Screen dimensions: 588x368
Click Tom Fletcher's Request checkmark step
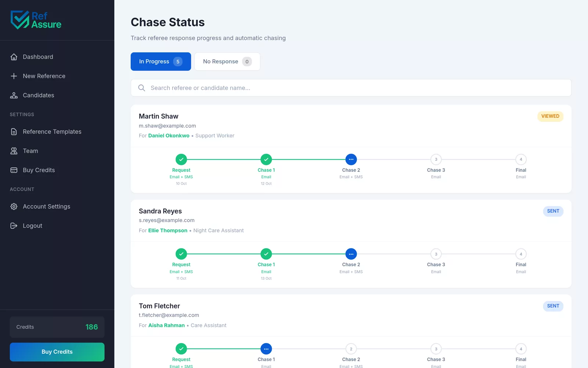coord(181,349)
